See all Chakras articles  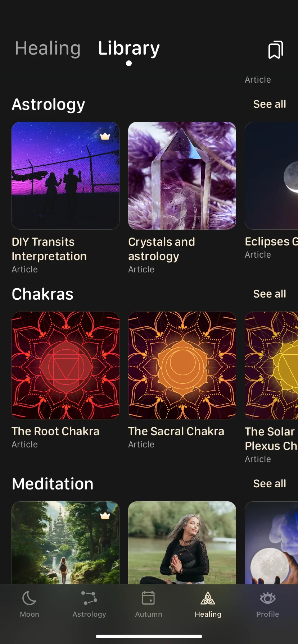coord(270,294)
